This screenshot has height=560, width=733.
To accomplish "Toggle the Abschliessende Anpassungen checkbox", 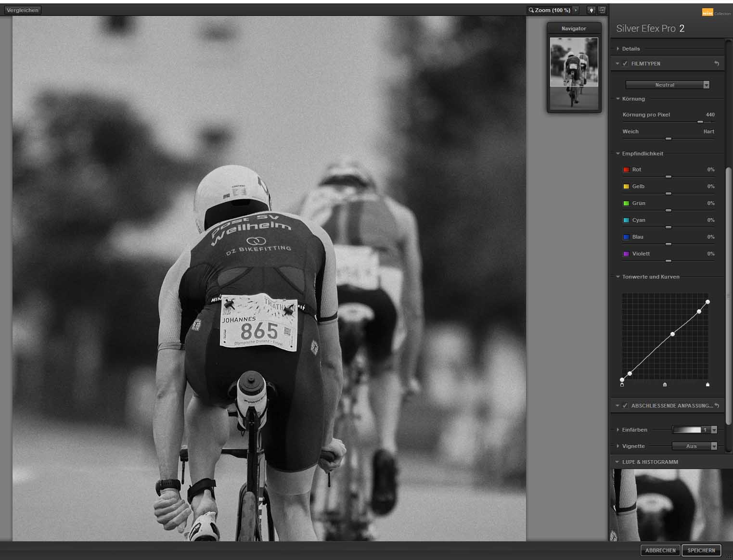I will pyautogui.click(x=625, y=406).
